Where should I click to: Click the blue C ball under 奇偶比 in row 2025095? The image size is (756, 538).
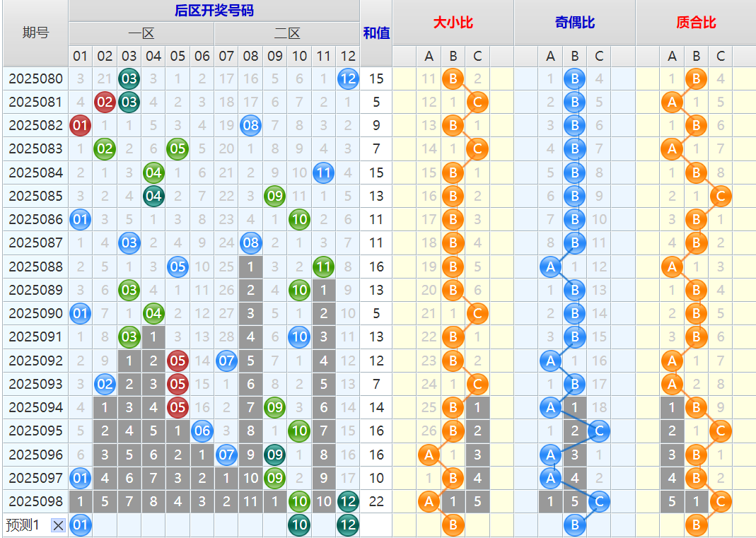599,431
